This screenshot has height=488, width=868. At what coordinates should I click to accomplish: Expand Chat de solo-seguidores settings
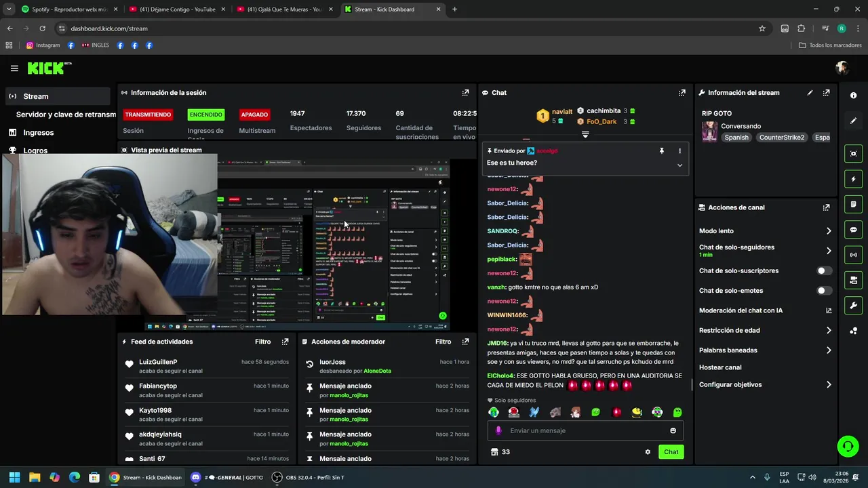(x=829, y=251)
